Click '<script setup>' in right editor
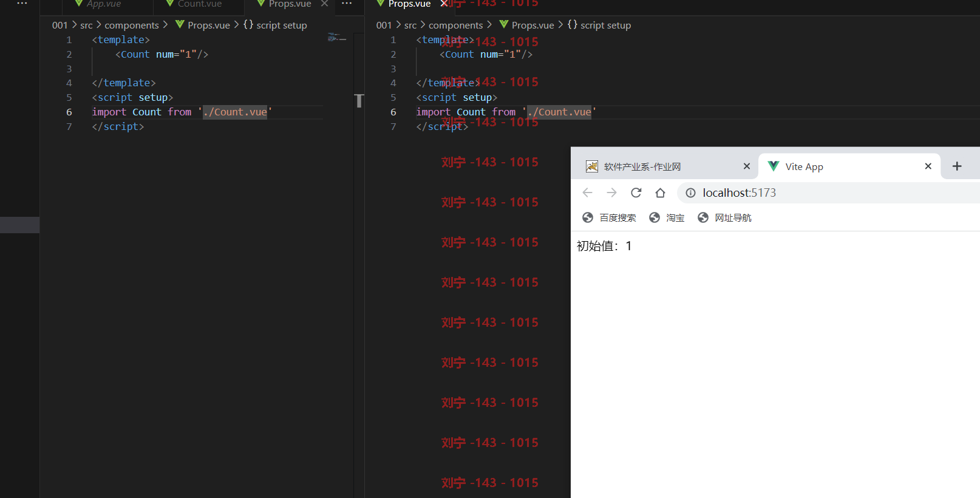Viewport: 980px width, 498px height. (457, 97)
